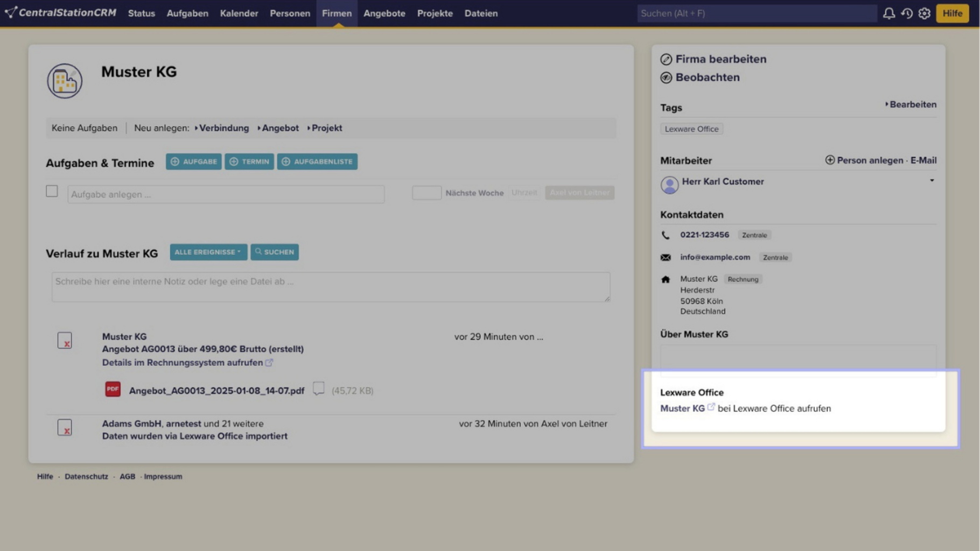This screenshot has height=551, width=980.
Task: Tick the new task checkbox
Action: tap(52, 191)
